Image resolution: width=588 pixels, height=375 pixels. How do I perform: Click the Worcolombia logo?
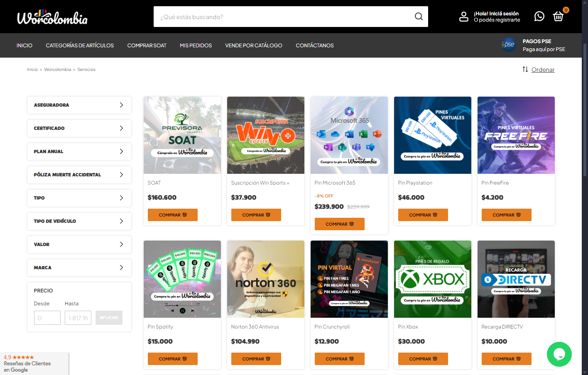point(52,17)
